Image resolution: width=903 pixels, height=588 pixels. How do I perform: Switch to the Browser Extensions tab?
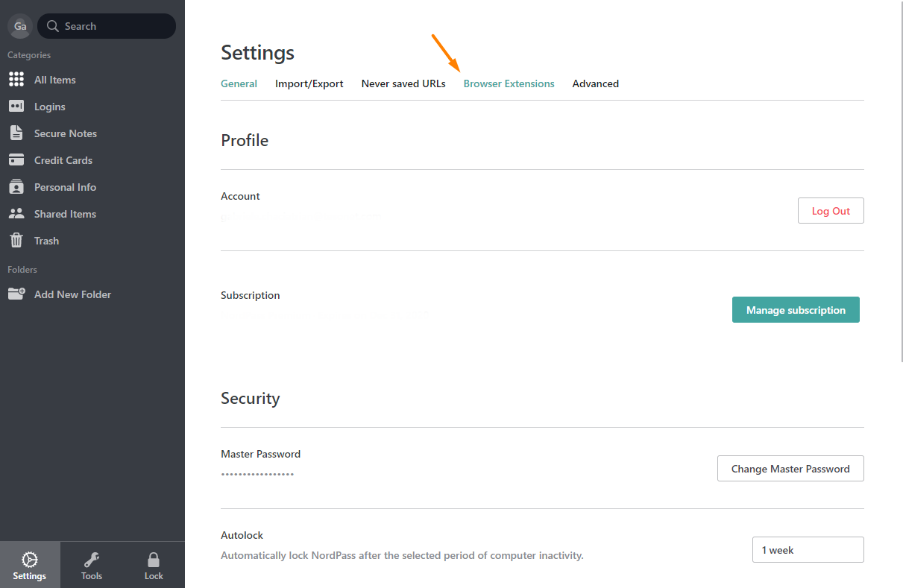click(x=509, y=83)
